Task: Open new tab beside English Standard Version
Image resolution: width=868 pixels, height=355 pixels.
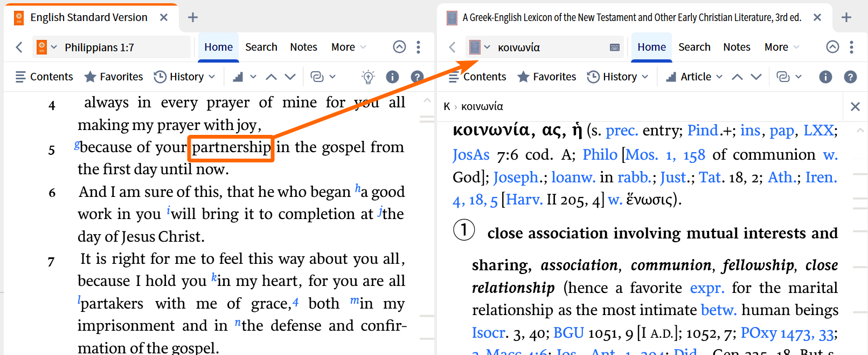Action: point(192,18)
